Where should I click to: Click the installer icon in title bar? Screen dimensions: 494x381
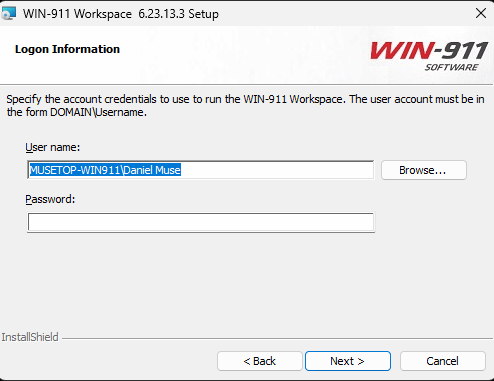click(9, 13)
